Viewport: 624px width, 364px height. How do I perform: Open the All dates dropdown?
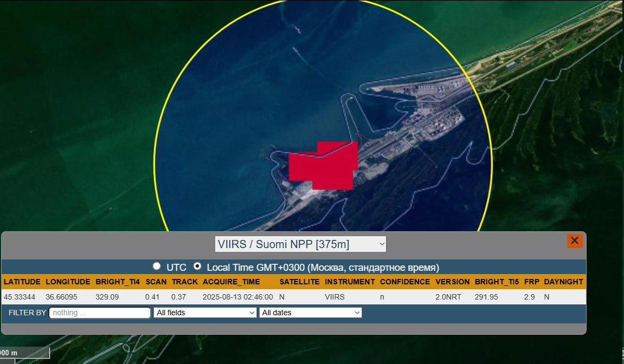311,313
